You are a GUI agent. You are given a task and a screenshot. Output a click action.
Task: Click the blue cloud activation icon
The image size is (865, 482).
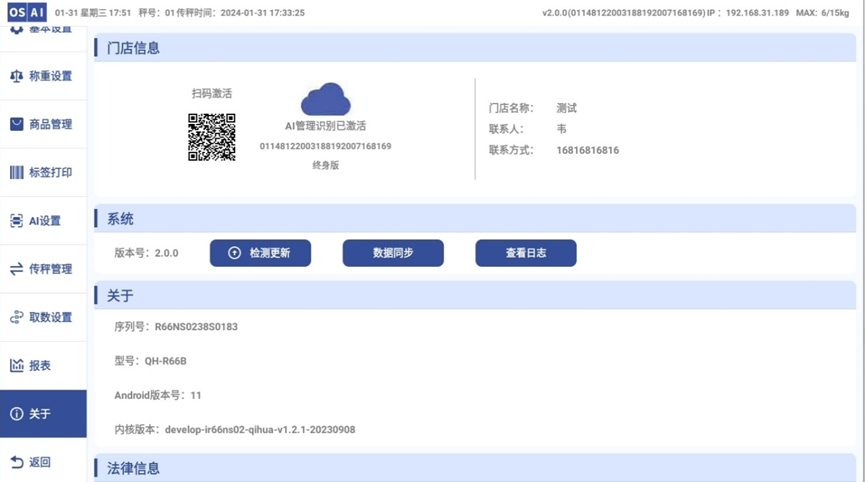(326, 100)
